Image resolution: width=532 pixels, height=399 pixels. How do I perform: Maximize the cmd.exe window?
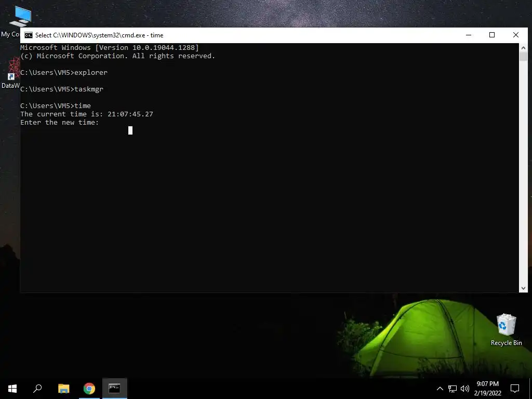point(492,35)
